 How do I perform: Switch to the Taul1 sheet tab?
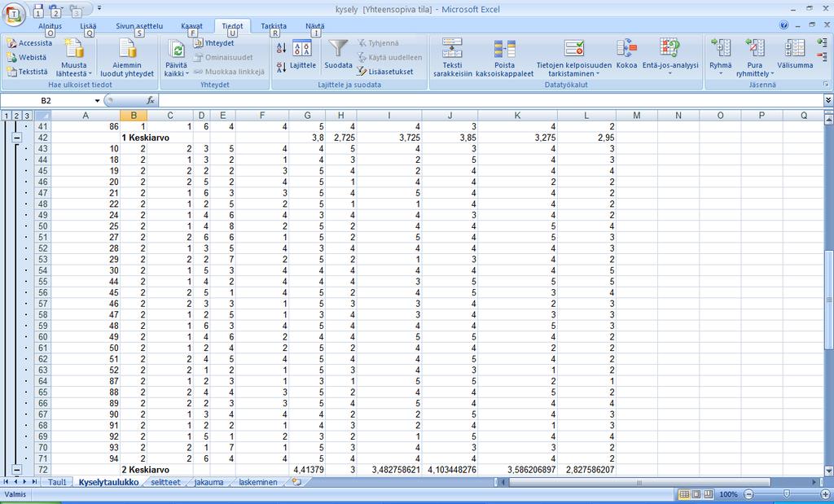(57, 482)
